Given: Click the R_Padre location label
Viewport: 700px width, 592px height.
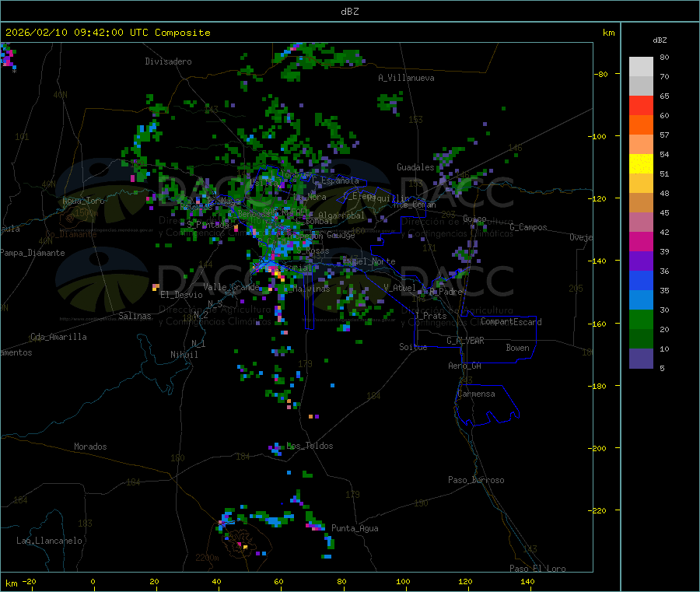Looking at the screenshot, I should [x=446, y=292].
